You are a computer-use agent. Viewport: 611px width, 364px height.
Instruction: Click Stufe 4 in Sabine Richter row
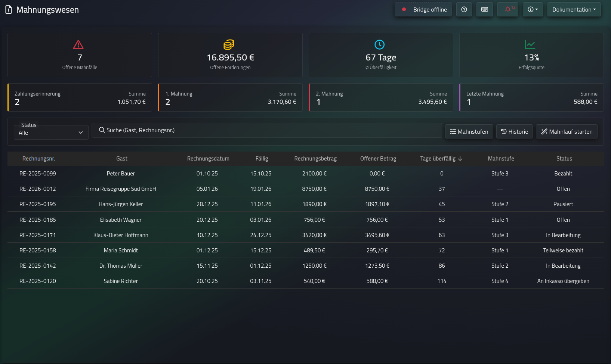tap(500, 281)
